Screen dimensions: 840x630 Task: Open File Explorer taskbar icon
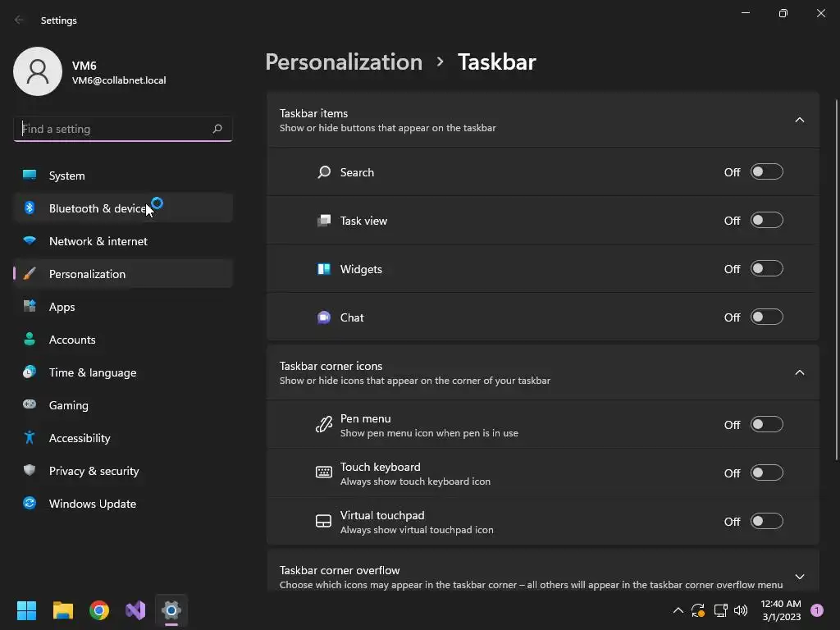pos(63,610)
